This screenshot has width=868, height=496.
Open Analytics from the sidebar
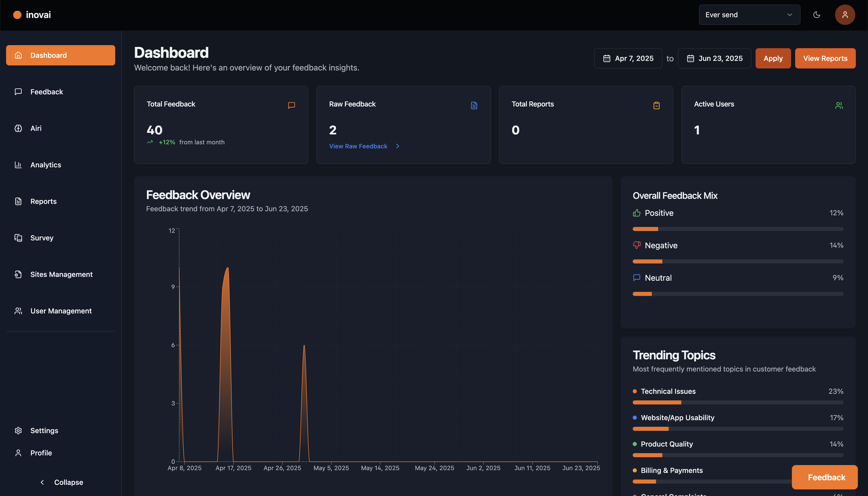pyautogui.click(x=45, y=165)
